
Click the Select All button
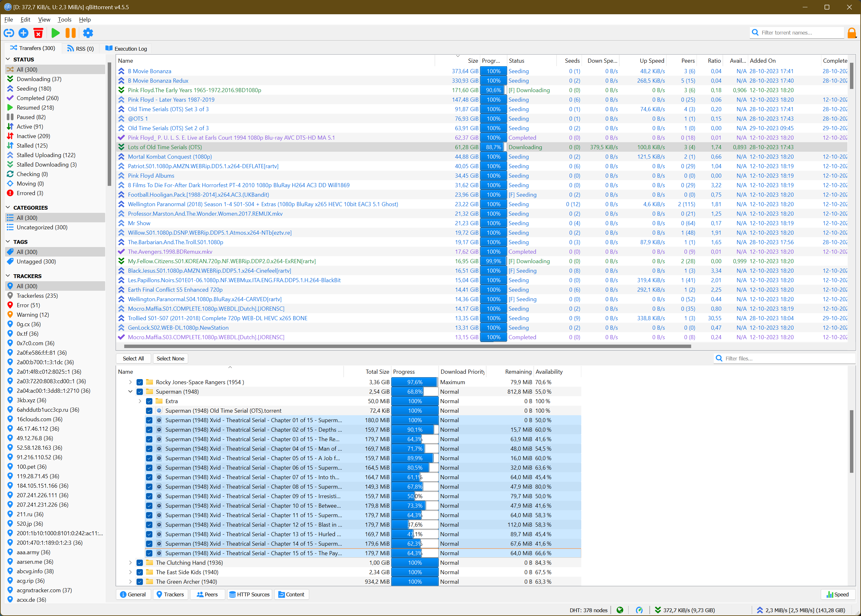[133, 359]
